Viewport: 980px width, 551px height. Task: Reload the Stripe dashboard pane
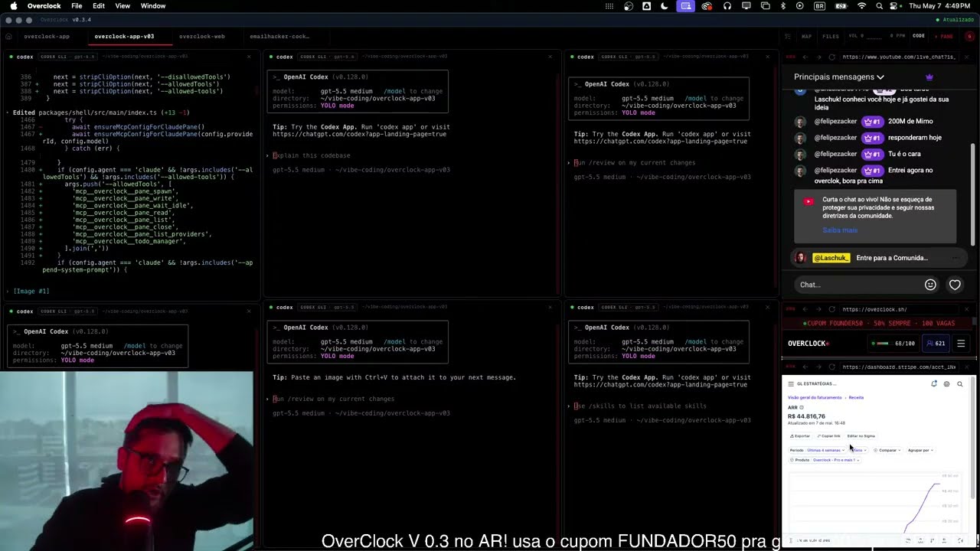pyautogui.click(x=831, y=367)
